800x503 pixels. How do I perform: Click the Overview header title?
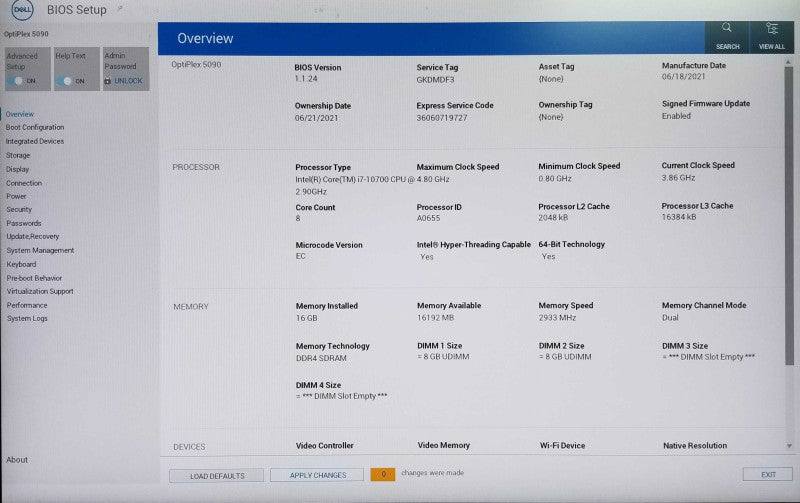(x=205, y=38)
